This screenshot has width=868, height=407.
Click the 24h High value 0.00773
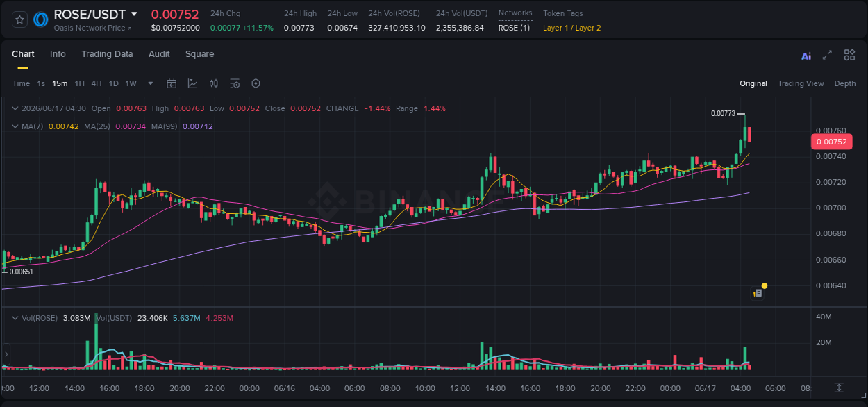pos(299,28)
